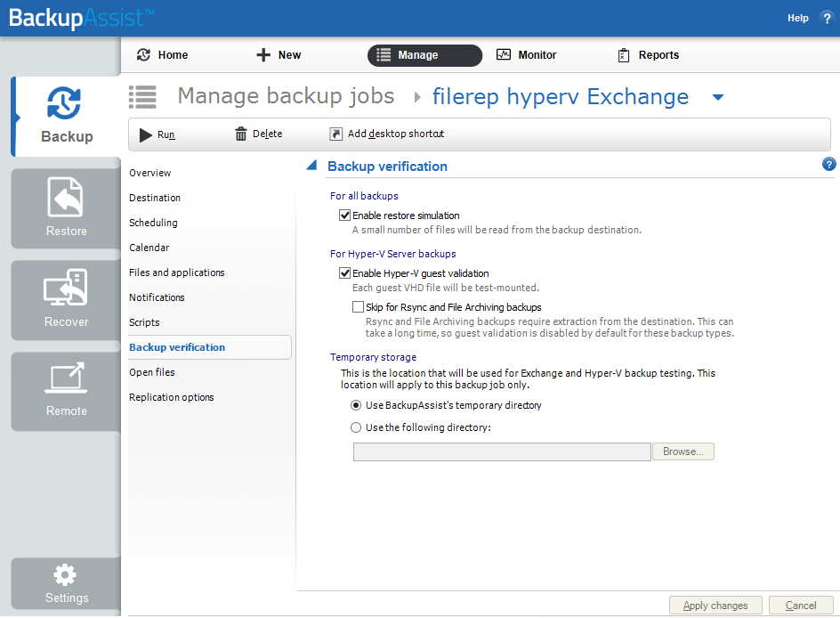Select Use the following directory option
840x618 pixels.
pyautogui.click(x=356, y=427)
